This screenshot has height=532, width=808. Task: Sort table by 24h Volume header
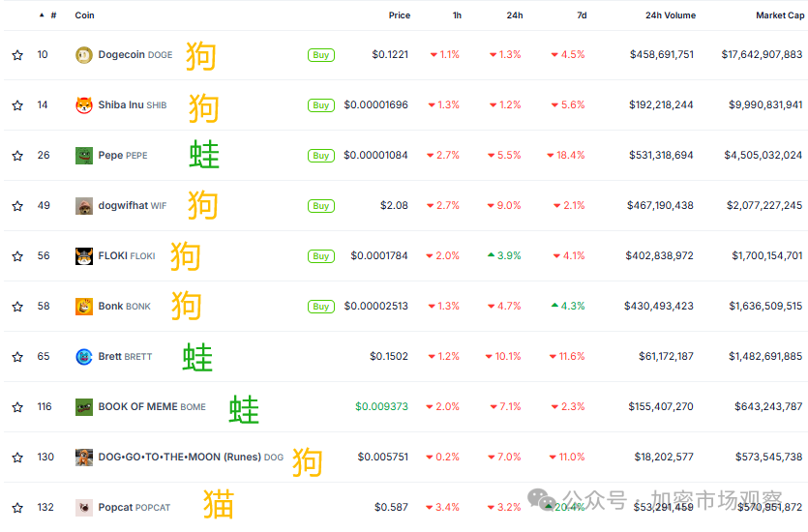pyautogui.click(x=670, y=15)
